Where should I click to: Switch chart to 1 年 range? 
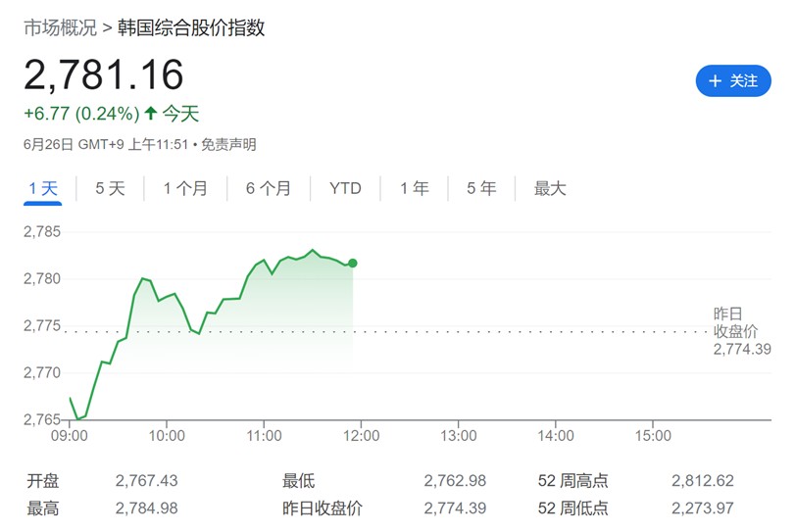point(415,189)
